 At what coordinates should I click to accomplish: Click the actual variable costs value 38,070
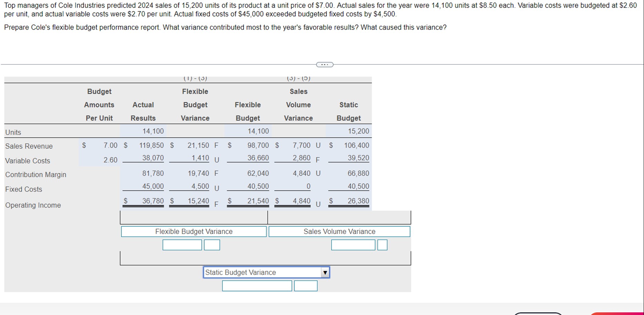click(153, 158)
